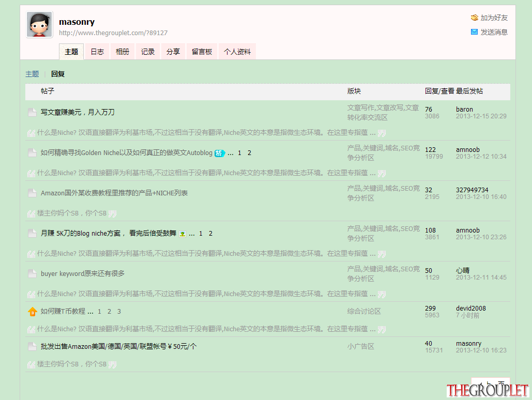Open the 综合讨论区 forum section

364,312
